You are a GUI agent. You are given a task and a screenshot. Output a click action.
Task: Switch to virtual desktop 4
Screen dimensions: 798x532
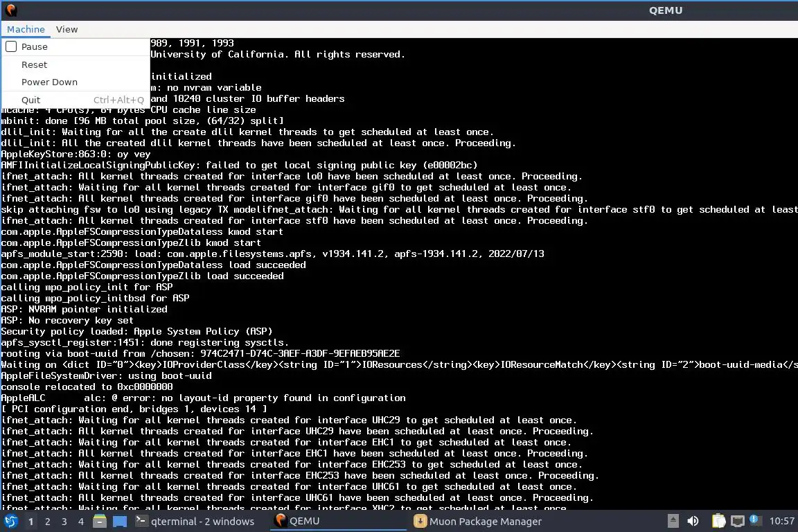(x=81, y=522)
